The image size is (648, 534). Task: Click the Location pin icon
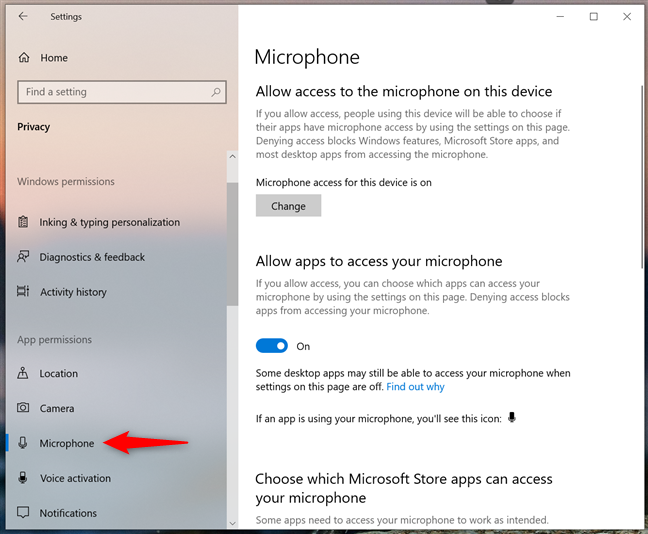click(23, 373)
